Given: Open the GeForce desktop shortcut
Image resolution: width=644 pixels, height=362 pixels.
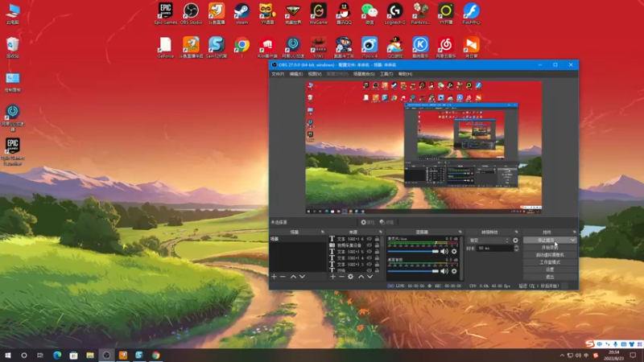Looking at the screenshot, I should [x=166, y=47].
